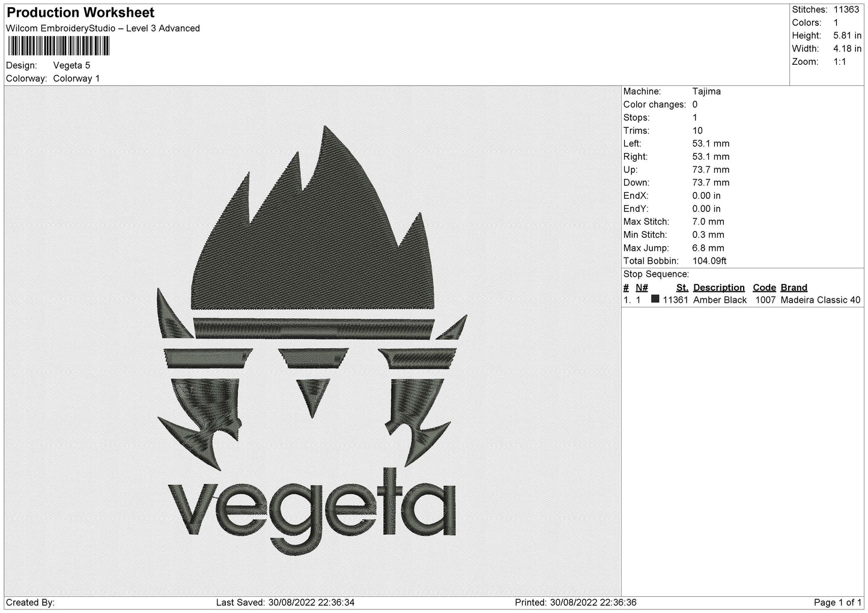This screenshot has height=613, width=868.
Task: Click the Height value 5.81 in
Action: click(x=847, y=36)
